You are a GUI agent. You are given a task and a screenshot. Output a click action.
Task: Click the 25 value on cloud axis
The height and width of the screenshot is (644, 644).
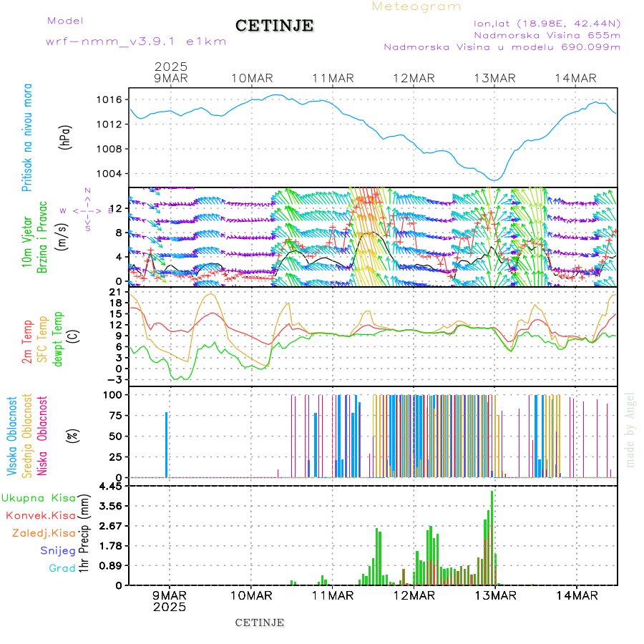coord(115,457)
